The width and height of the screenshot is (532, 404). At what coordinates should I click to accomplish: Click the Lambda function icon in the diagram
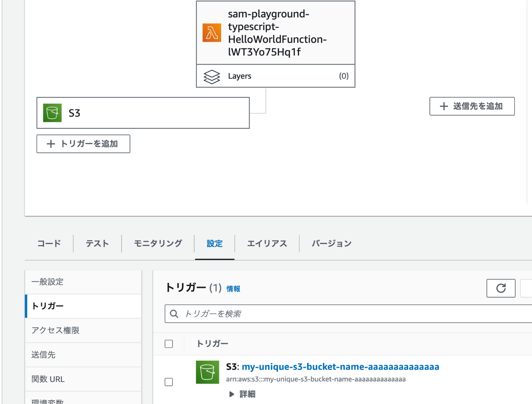click(x=212, y=33)
